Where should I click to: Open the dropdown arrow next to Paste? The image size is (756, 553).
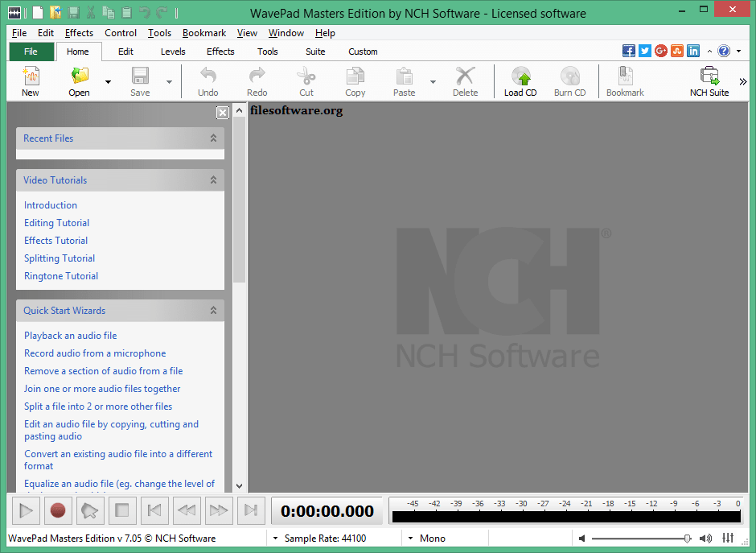coord(433,81)
